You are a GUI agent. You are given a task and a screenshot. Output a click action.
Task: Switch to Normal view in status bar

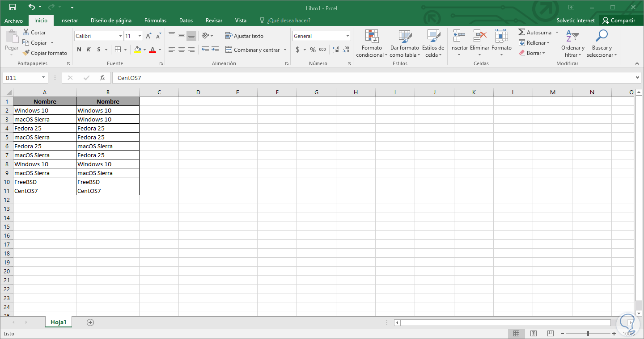[x=516, y=334]
